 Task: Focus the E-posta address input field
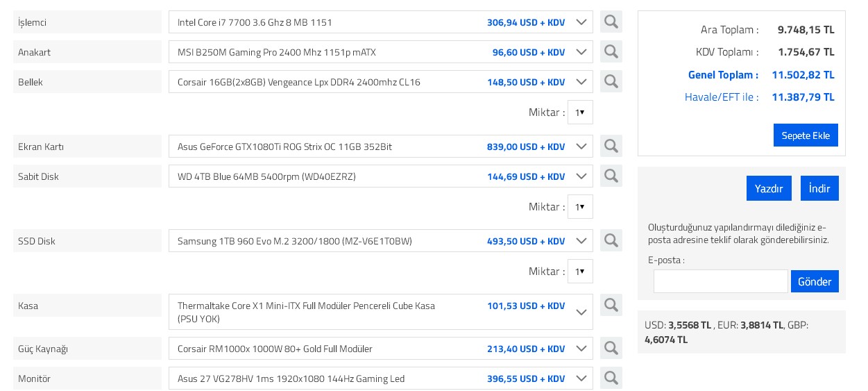point(720,281)
